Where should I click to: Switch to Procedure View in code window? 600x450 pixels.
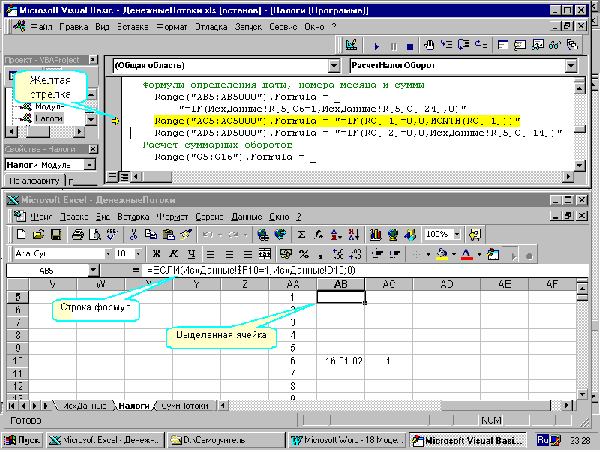point(112,177)
